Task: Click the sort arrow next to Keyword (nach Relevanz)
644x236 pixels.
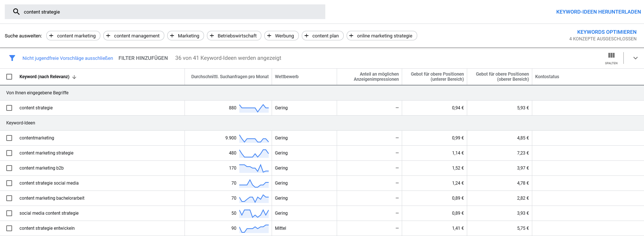Action: [74, 77]
